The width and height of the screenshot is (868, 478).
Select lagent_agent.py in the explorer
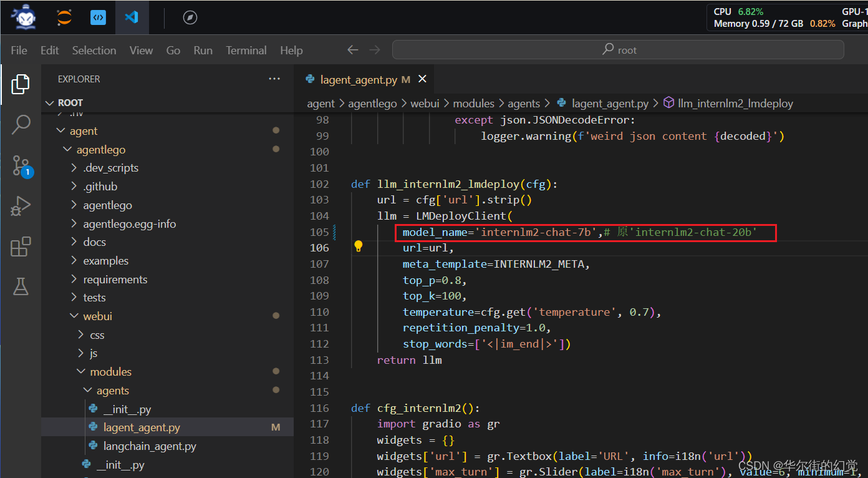pos(167,427)
